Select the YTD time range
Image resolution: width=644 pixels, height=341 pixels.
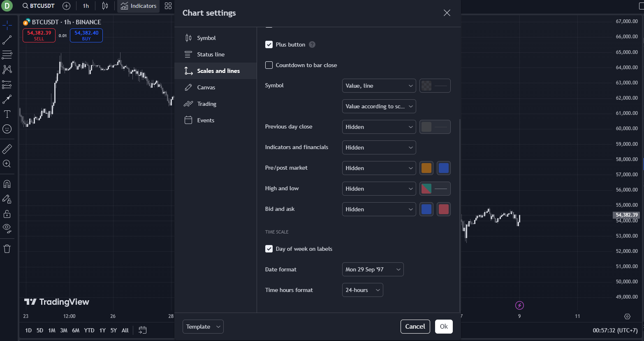coord(89,330)
